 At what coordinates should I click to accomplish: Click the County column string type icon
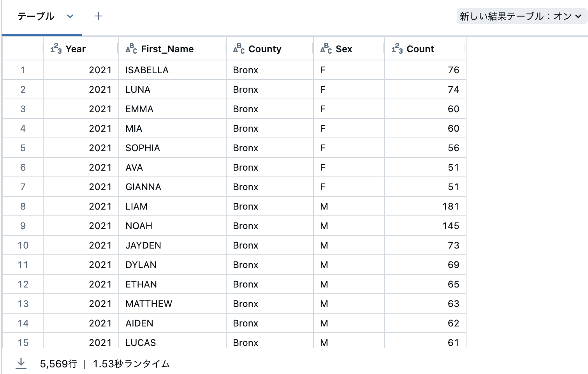[239, 49]
